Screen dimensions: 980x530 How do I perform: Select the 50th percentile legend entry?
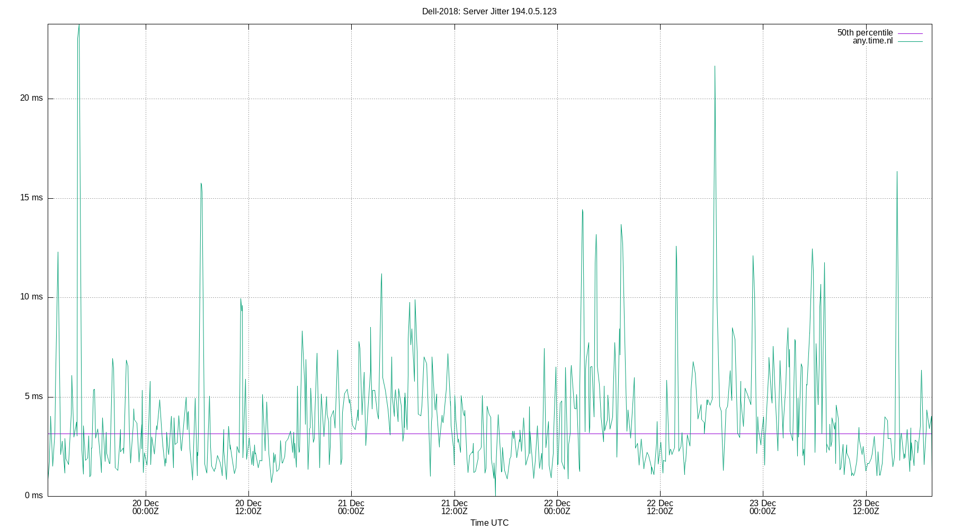tap(865, 32)
